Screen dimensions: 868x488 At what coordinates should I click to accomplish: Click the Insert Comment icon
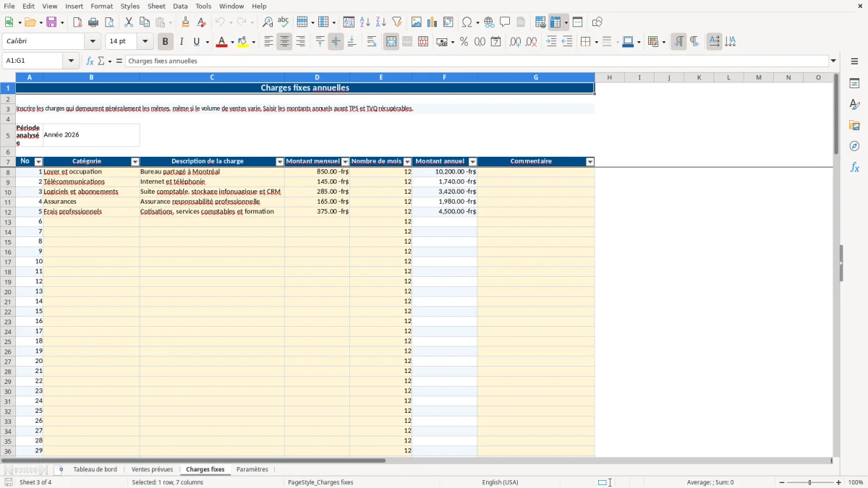[506, 22]
